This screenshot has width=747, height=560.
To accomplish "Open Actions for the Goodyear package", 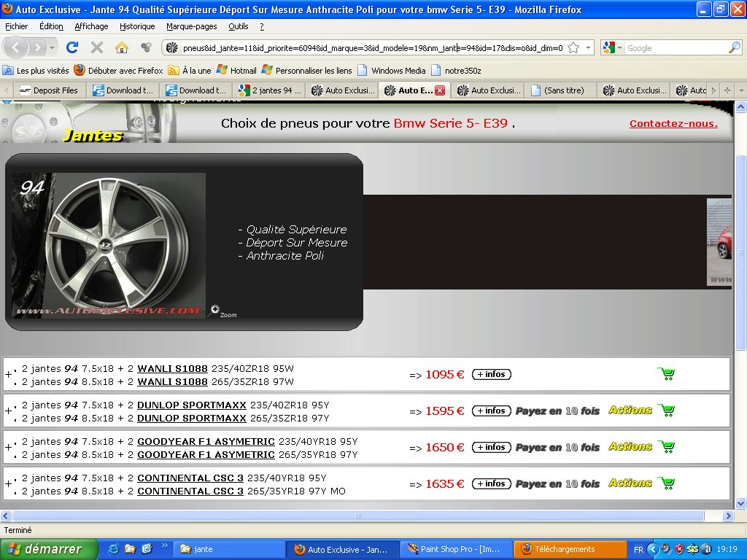I will point(630,447).
